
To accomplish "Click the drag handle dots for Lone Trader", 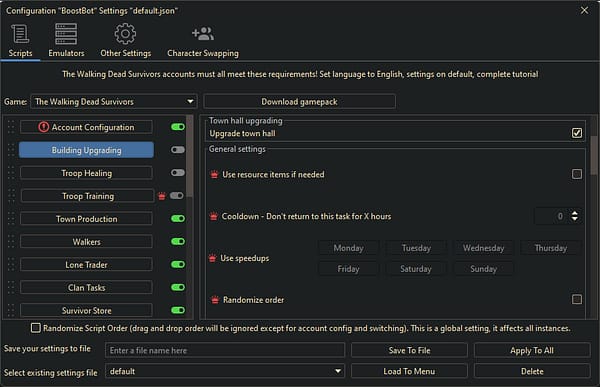I will coord(11,265).
